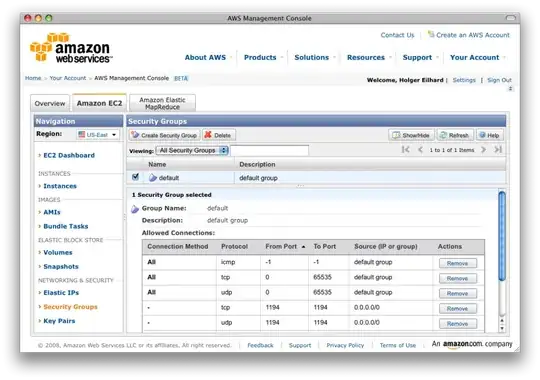540x380 pixels.
Task: Expand the Your Account menu
Action: tap(477, 58)
